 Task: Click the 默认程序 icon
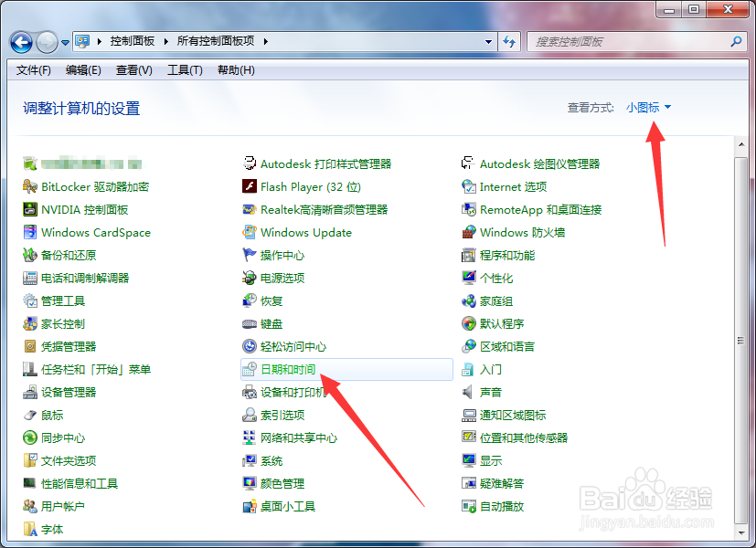click(469, 323)
